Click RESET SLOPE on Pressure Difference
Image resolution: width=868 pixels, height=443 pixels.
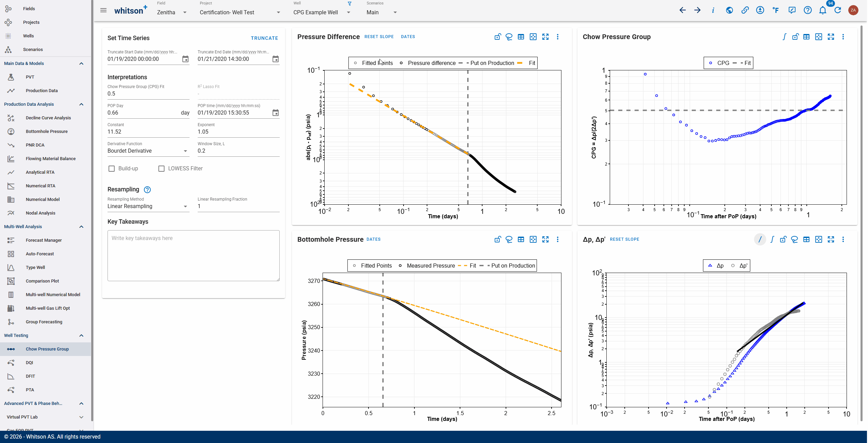tap(379, 37)
